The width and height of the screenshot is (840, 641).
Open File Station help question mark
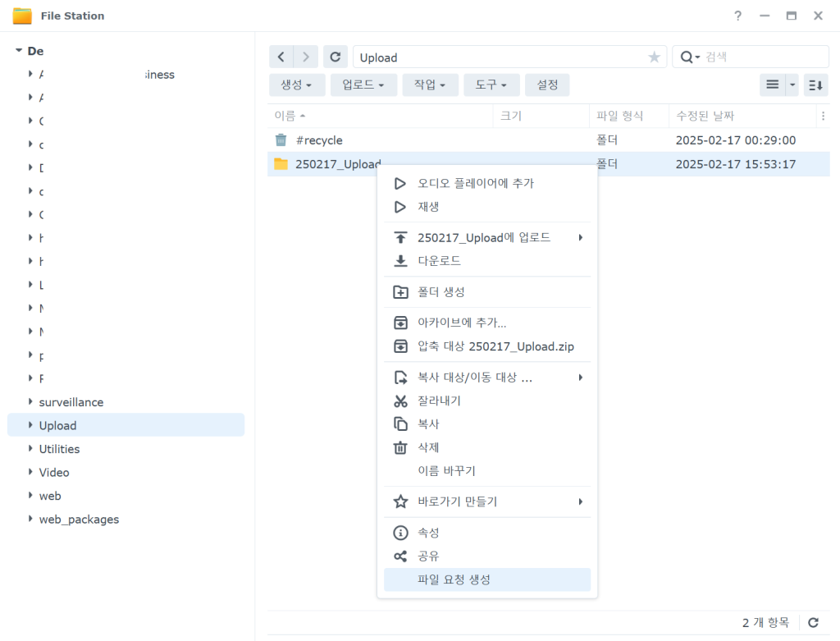coord(737,16)
